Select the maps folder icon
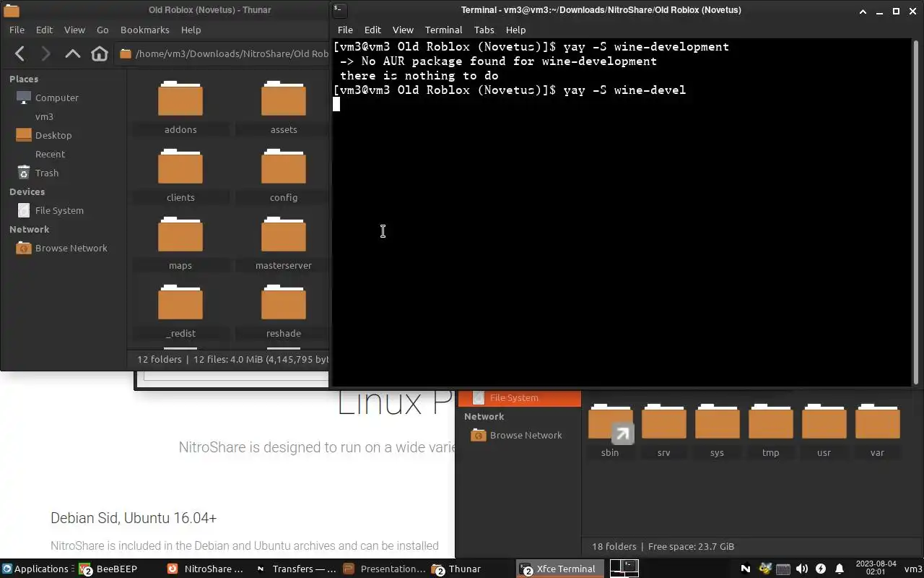Image resolution: width=924 pixels, height=578 pixels. click(180, 234)
